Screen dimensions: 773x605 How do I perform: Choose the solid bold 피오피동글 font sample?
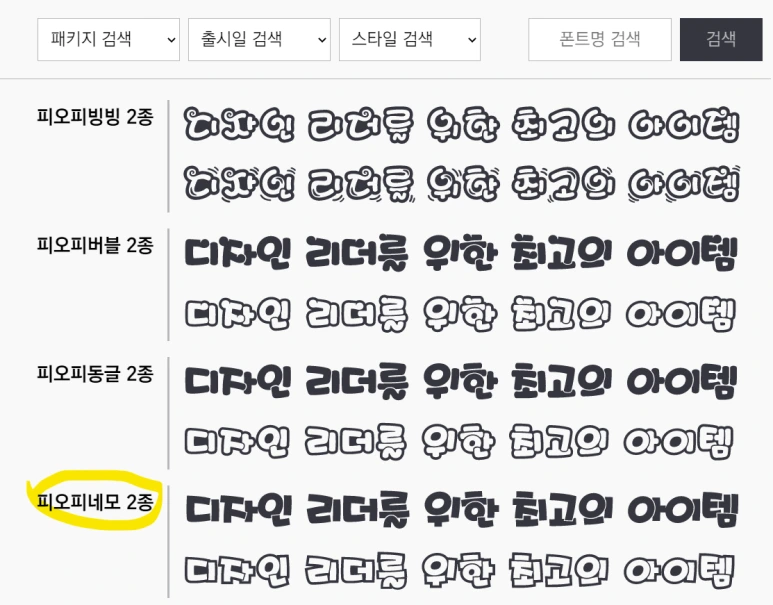(460, 381)
